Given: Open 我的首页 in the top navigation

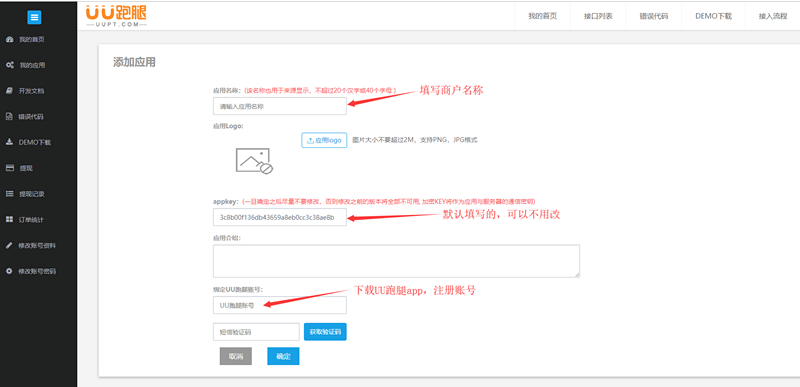Looking at the screenshot, I should (542, 16).
